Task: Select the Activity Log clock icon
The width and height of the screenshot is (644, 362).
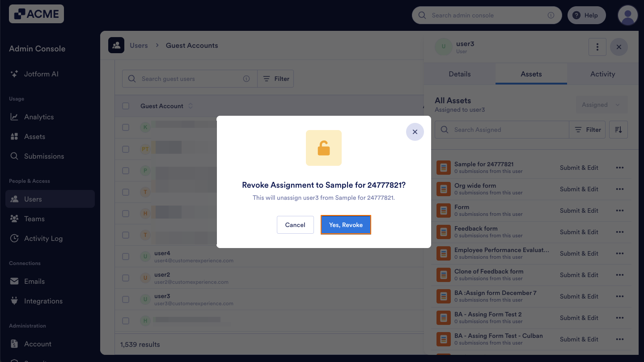Action: click(15, 238)
